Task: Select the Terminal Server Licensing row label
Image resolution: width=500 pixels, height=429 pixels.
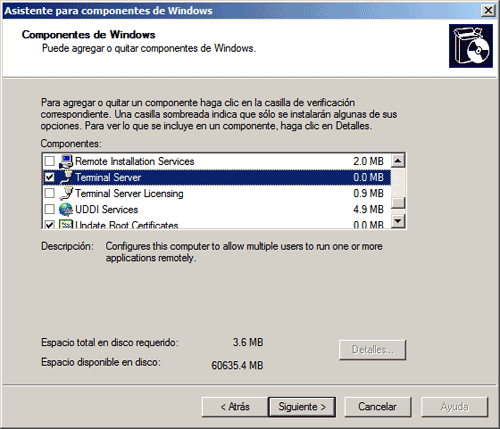Action: point(129,193)
